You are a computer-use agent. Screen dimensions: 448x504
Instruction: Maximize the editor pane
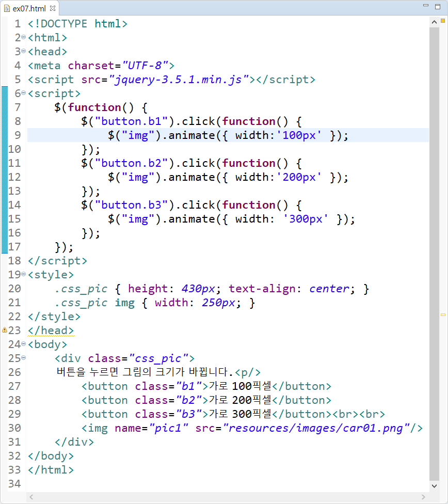437,6
